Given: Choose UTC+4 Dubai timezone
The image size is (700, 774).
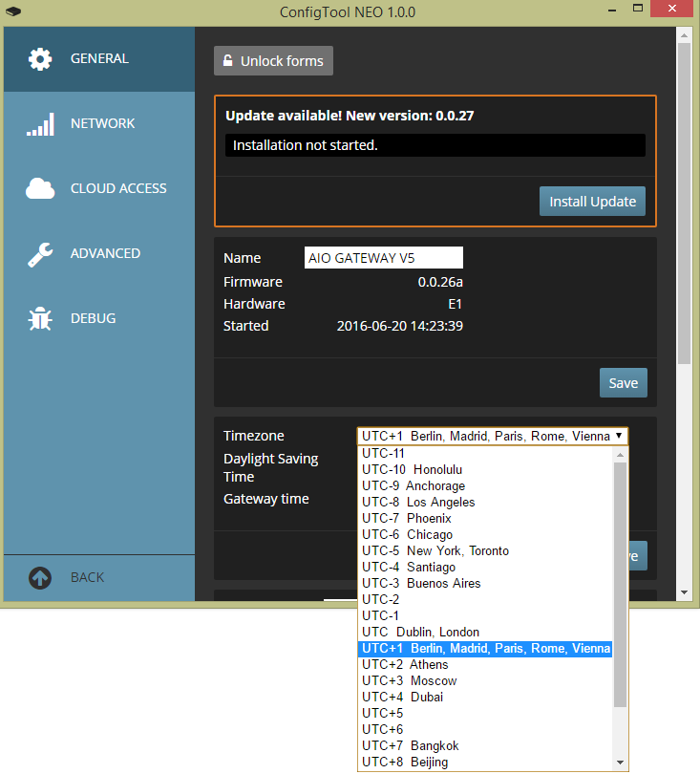Looking at the screenshot, I should click(485, 698).
